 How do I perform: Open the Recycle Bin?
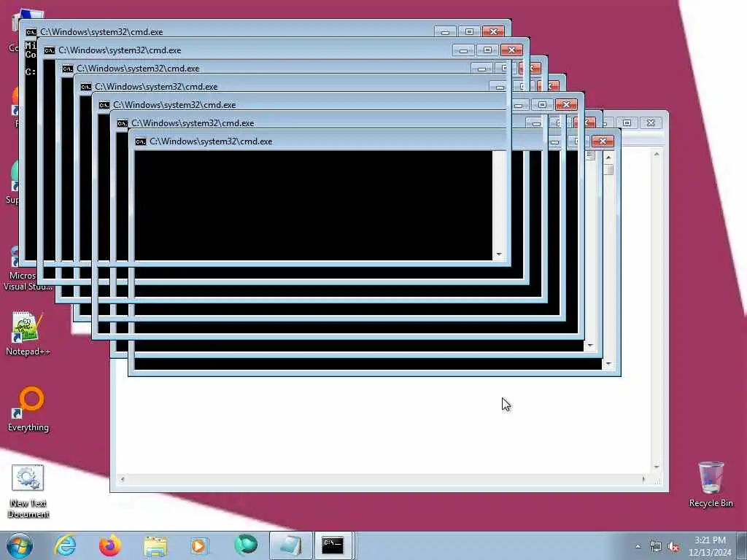pyautogui.click(x=711, y=484)
